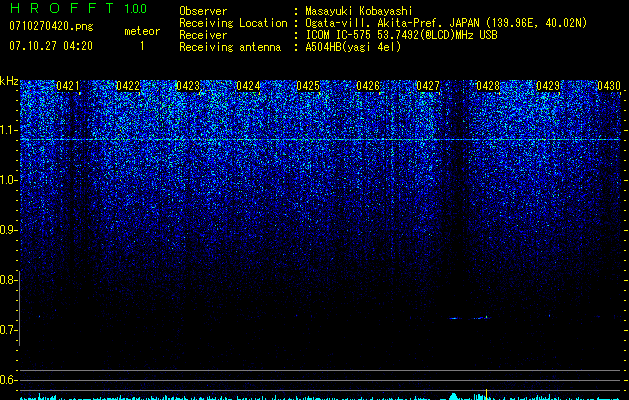
Task: Click the 0.6 kHz axis label
Action: point(8,380)
